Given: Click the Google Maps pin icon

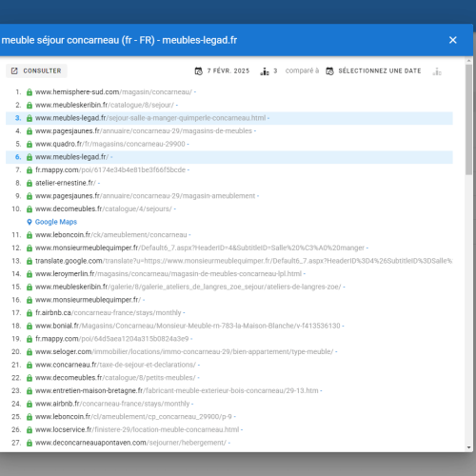Looking at the screenshot, I should click(x=30, y=222).
